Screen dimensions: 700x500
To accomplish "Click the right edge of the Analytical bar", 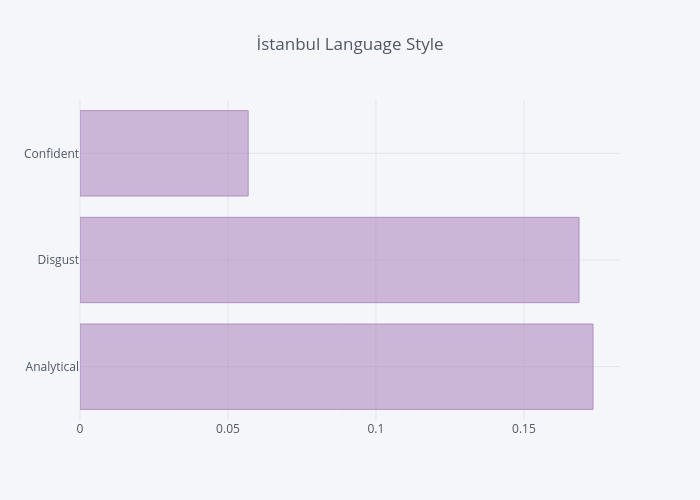I will point(593,366).
